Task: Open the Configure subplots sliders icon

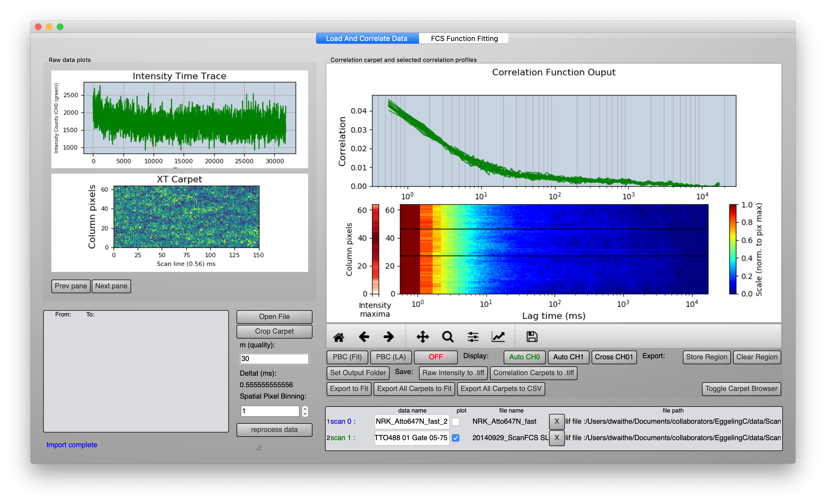Action: click(473, 337)
